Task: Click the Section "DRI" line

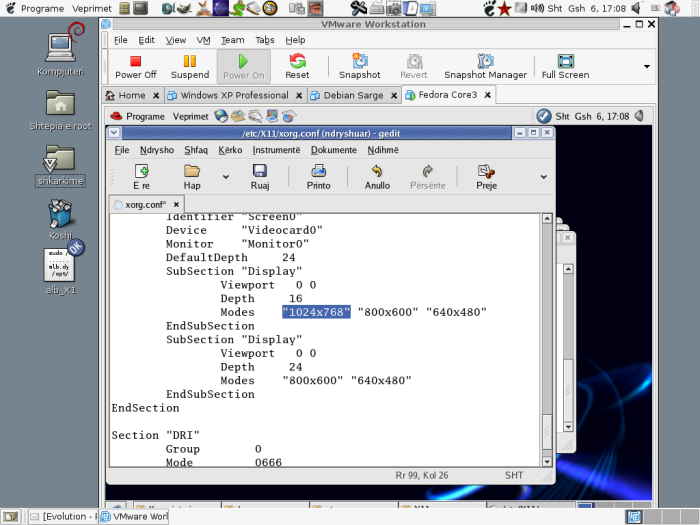Action: click(x=155, y=435)
